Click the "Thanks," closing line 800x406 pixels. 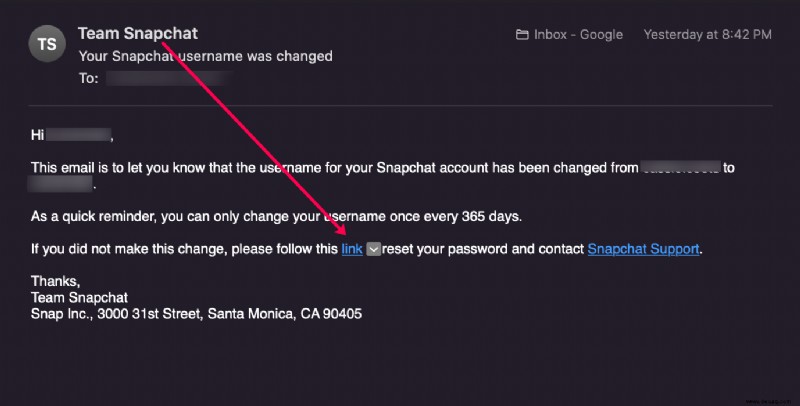[x=56, y=281]
